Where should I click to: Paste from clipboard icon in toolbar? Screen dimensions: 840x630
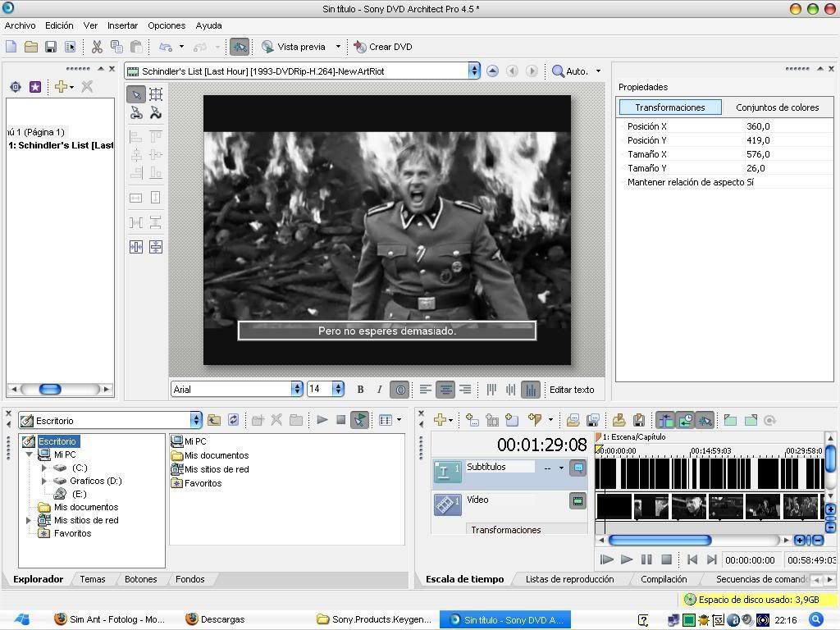click(137, 47)
